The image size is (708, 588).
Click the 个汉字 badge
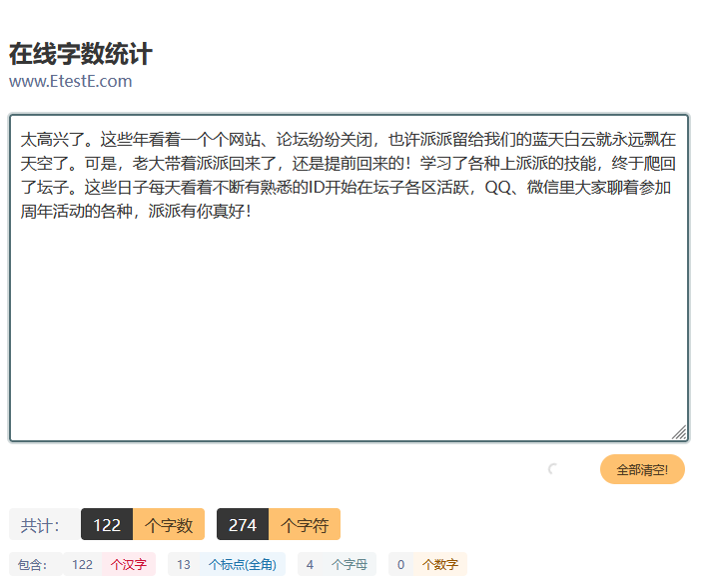pos(129,564)
